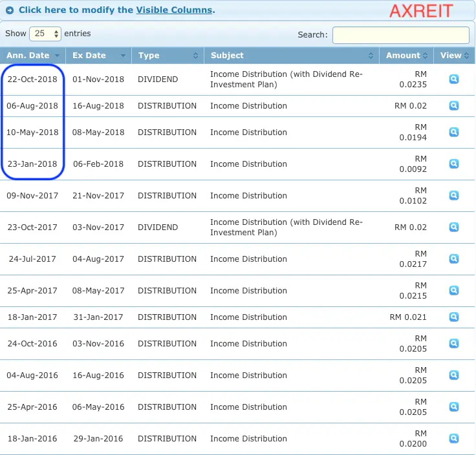Image resolution: width=476 pixels, height=455 pixels.
Task: Select ex date 06-Feb-2018
Action: (98, 164)
